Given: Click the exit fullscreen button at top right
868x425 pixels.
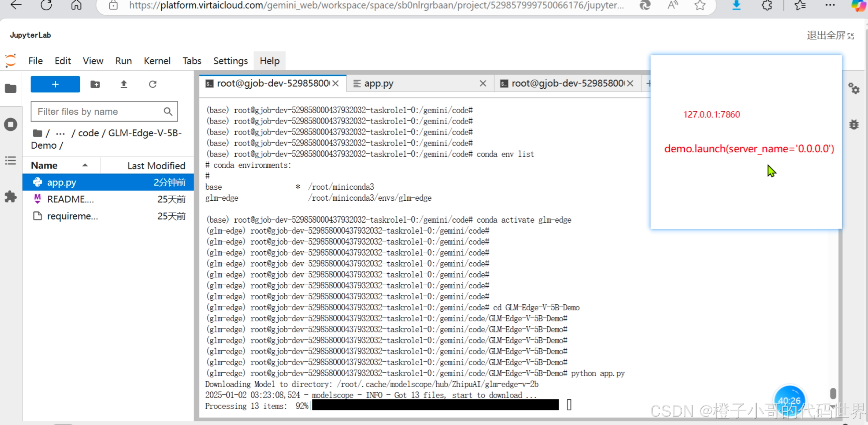Looking at the screenshot, I should [x=830, y=35].
